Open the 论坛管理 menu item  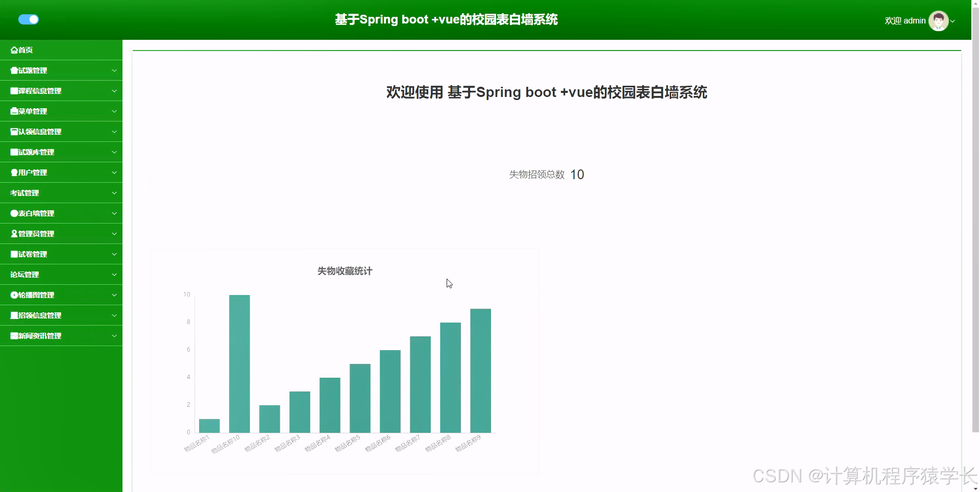tap(61, 275)
